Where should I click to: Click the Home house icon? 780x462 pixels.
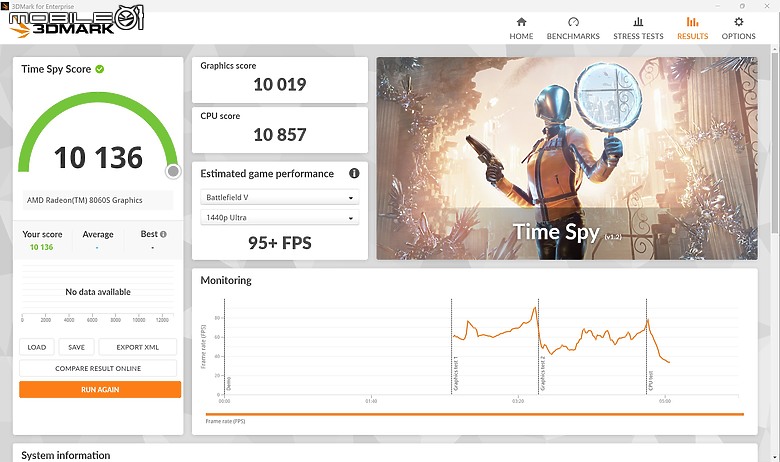tap(521, 21)
